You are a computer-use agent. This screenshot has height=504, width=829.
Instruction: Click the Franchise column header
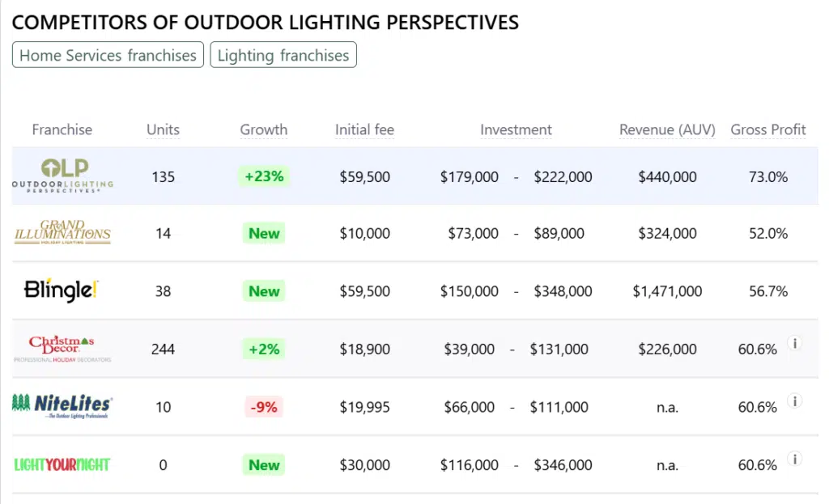coord(62,129)
